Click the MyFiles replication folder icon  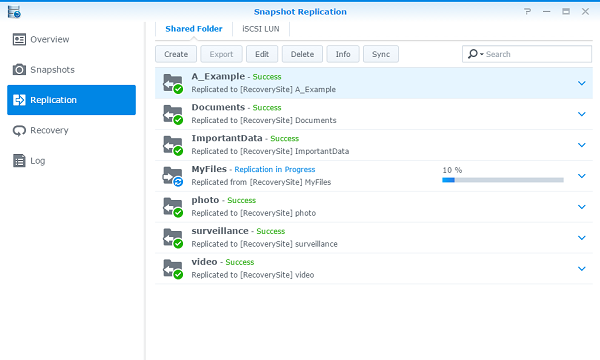[x=173, y=176]
